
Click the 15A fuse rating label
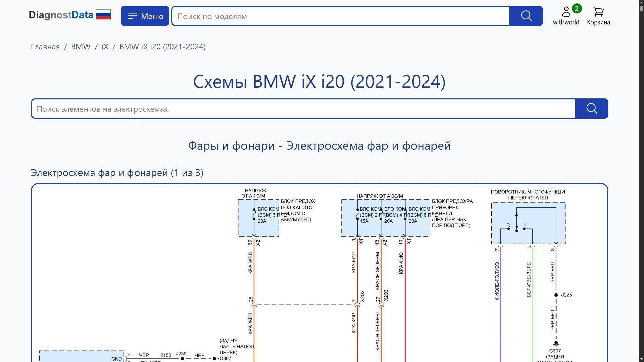364,221
